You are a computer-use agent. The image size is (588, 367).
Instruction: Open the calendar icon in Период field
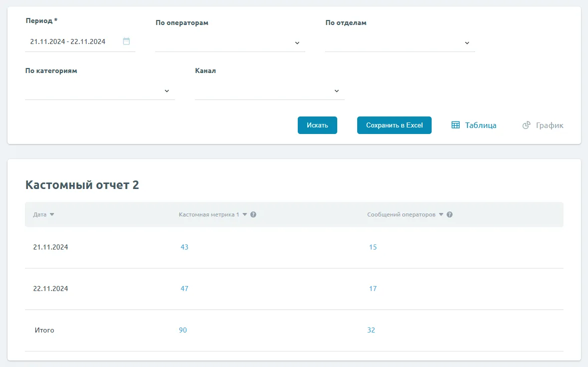pos(126,41)
